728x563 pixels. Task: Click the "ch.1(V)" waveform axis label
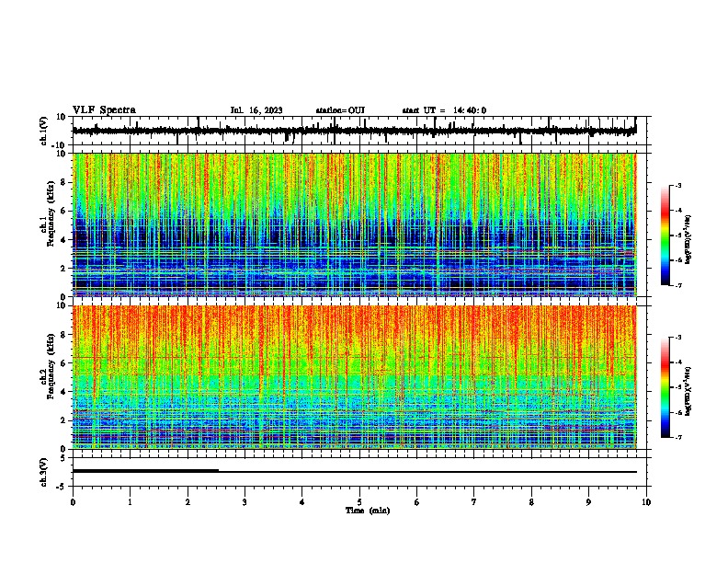coord(44,131)
